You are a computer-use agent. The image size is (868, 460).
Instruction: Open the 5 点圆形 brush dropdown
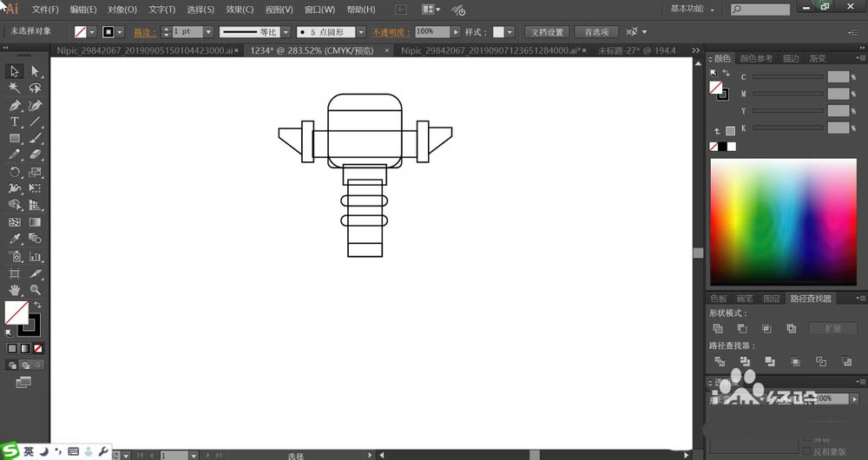click(x=361, y=32)
